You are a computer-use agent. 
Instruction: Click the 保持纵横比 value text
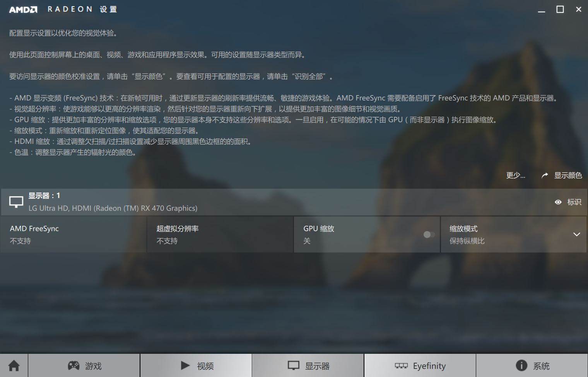467,241
